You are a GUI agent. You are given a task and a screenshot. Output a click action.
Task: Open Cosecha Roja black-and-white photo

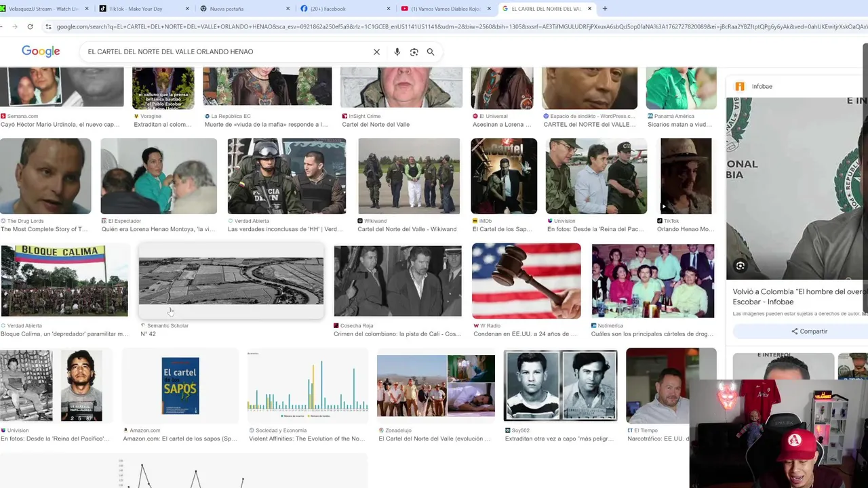[397, 281]
